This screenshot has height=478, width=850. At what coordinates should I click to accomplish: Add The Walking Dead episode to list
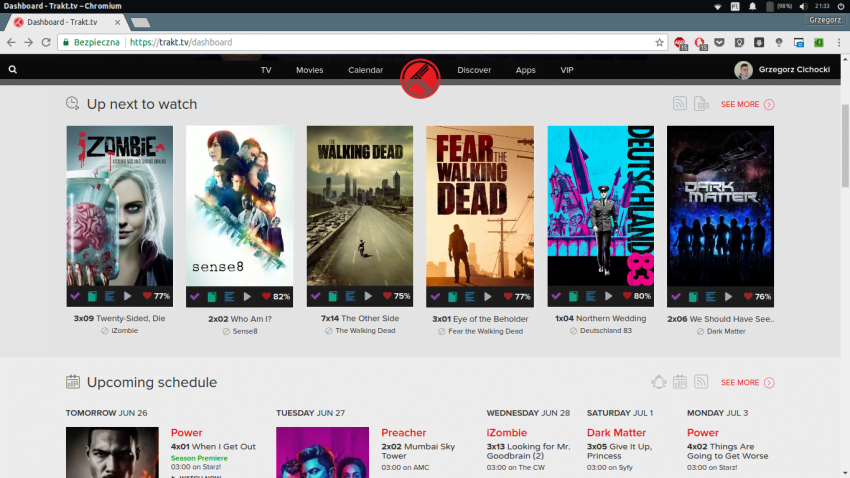tap(350, 296)
